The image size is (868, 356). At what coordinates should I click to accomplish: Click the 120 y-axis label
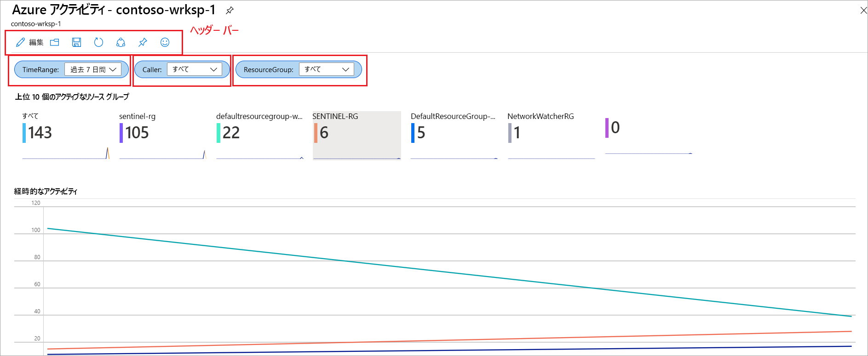[36, 203]
